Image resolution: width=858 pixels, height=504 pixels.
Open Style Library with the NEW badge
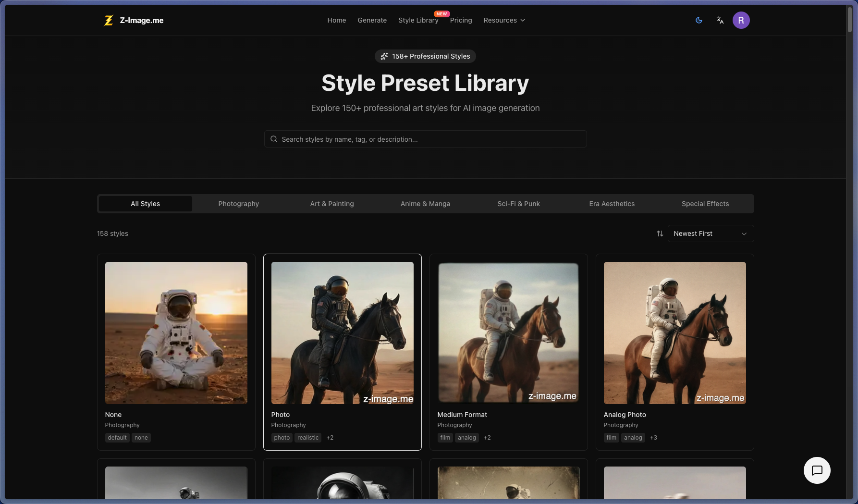pos(418,20)
